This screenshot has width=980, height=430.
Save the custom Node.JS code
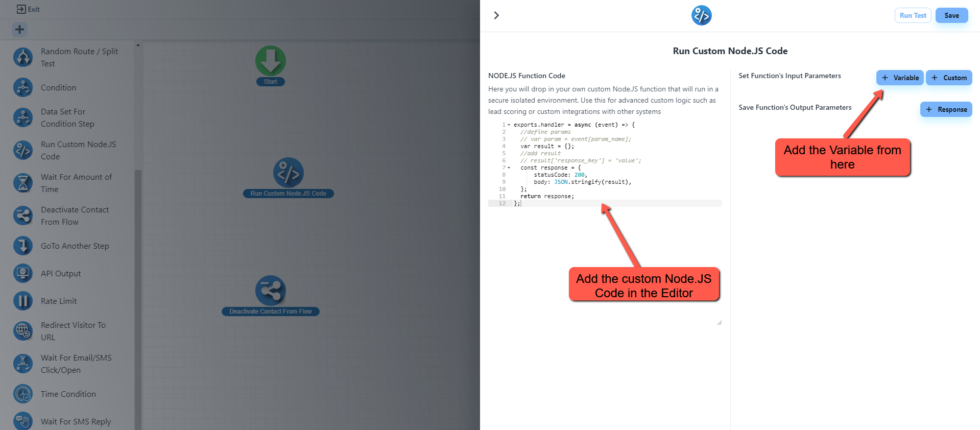pyautogui.click(x=951, y=15)
